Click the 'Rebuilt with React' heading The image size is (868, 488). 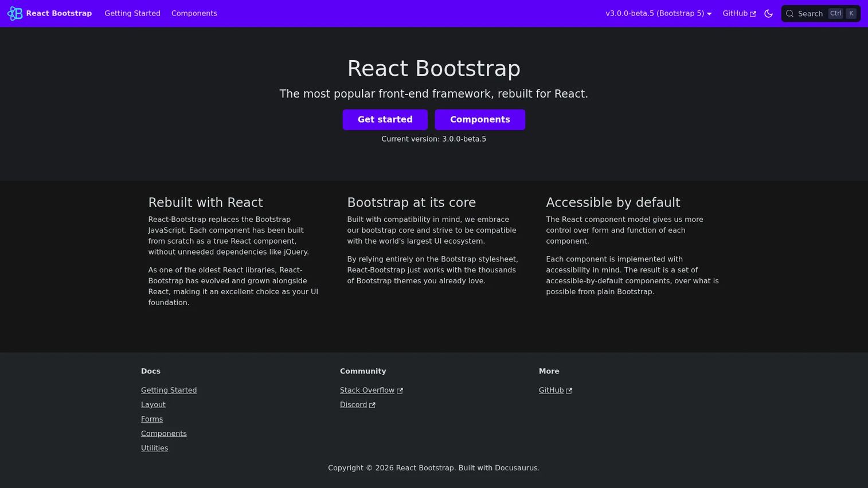206,202
